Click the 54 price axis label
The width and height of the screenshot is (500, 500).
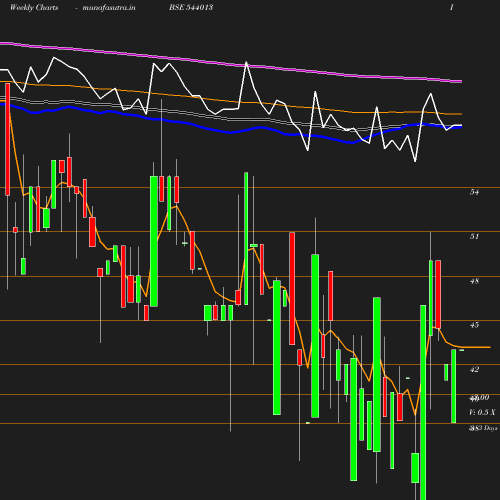[x=474, y=192]
